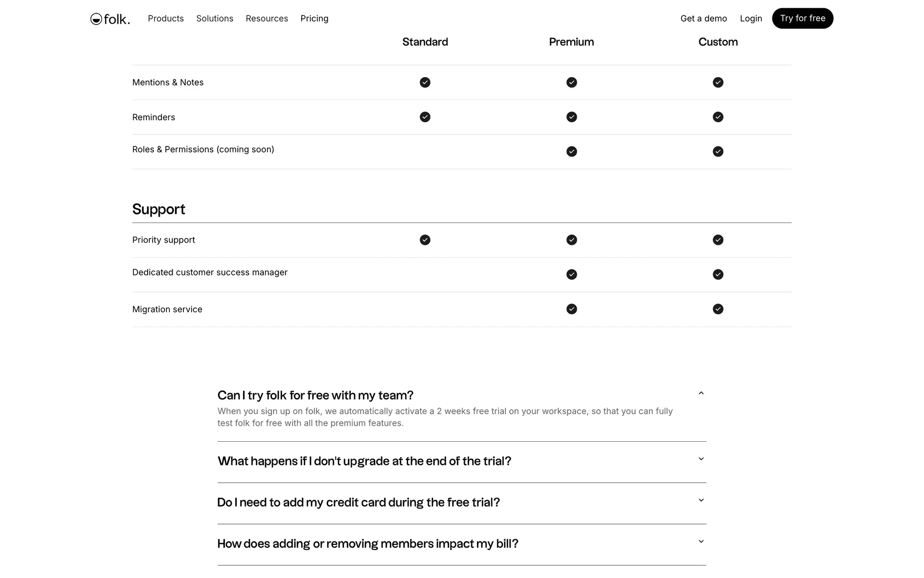
Task: Open the Resources menu
Action: pyautogui.click(x=267, y=18)
